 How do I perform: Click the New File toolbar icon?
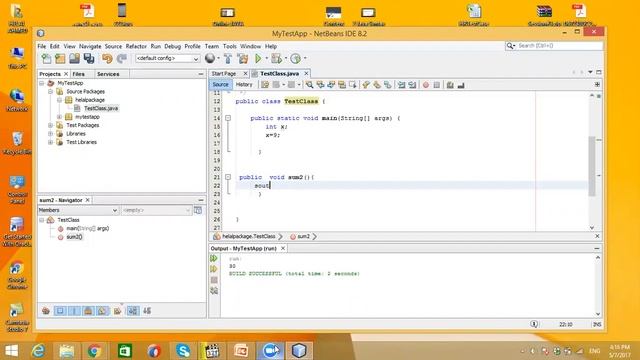[46, 58]
